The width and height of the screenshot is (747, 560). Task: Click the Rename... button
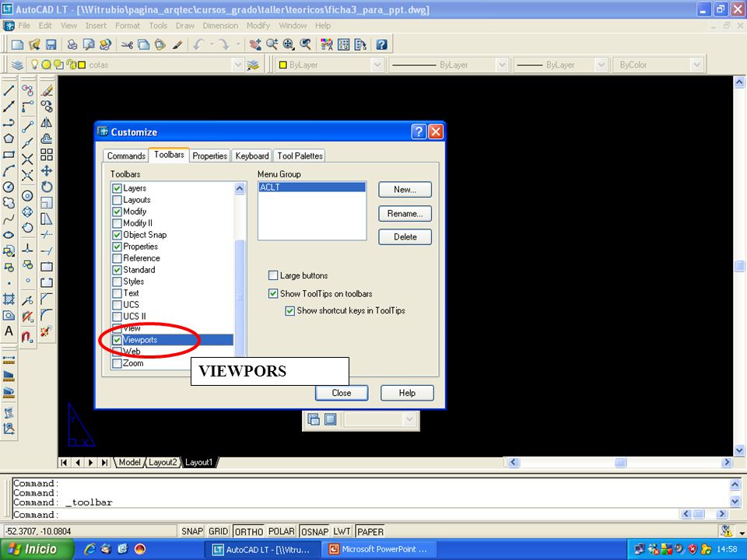tap(405, 213)
